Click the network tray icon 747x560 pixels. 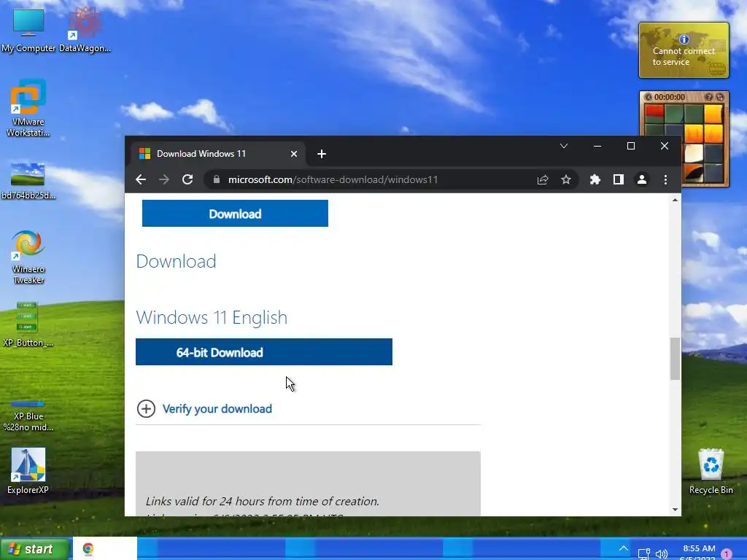click(x=643, y=554)
